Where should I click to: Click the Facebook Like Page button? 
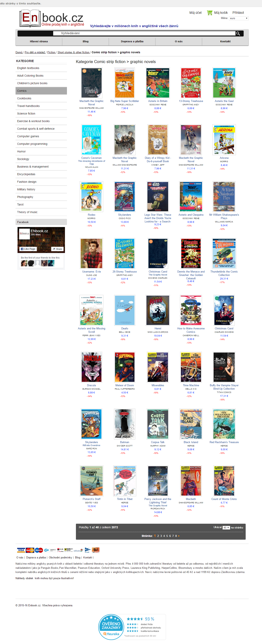pos(28,249)
